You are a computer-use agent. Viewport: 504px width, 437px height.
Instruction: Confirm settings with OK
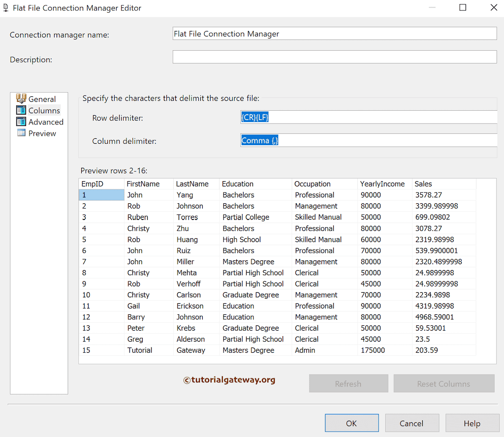click(x=351, y=423)
